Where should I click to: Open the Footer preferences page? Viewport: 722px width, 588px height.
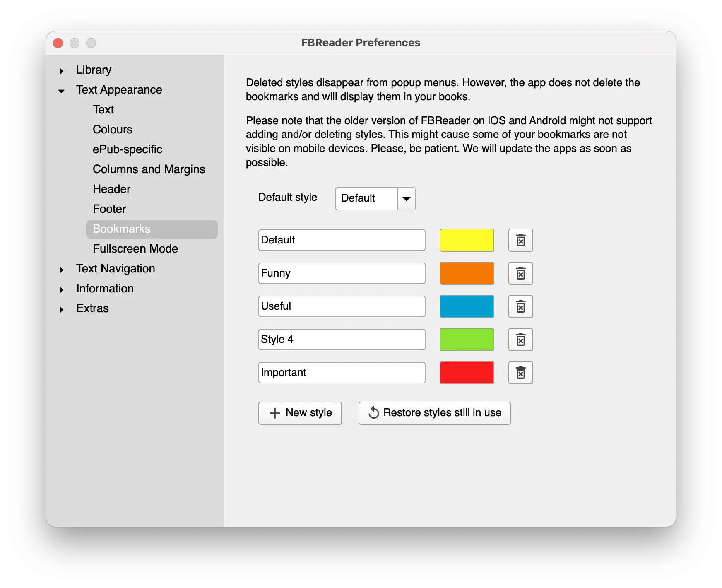click(109, 209)
